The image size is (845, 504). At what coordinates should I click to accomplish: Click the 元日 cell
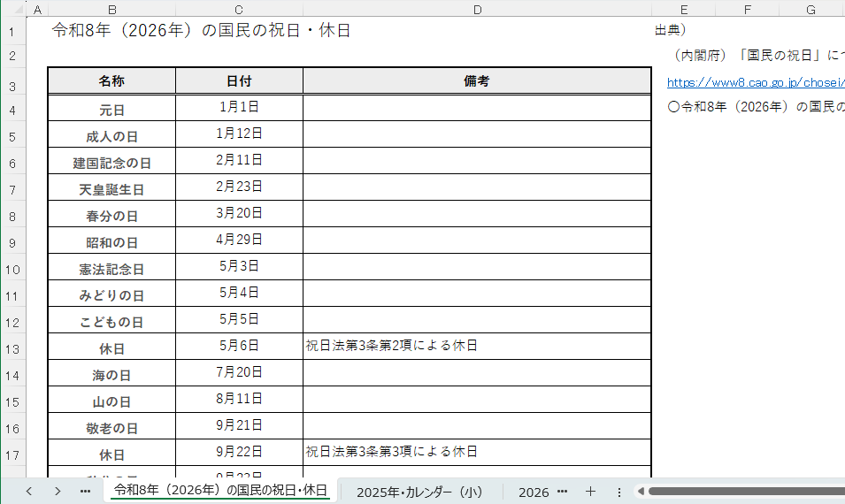pyautogui.click(x=111, y=111)
